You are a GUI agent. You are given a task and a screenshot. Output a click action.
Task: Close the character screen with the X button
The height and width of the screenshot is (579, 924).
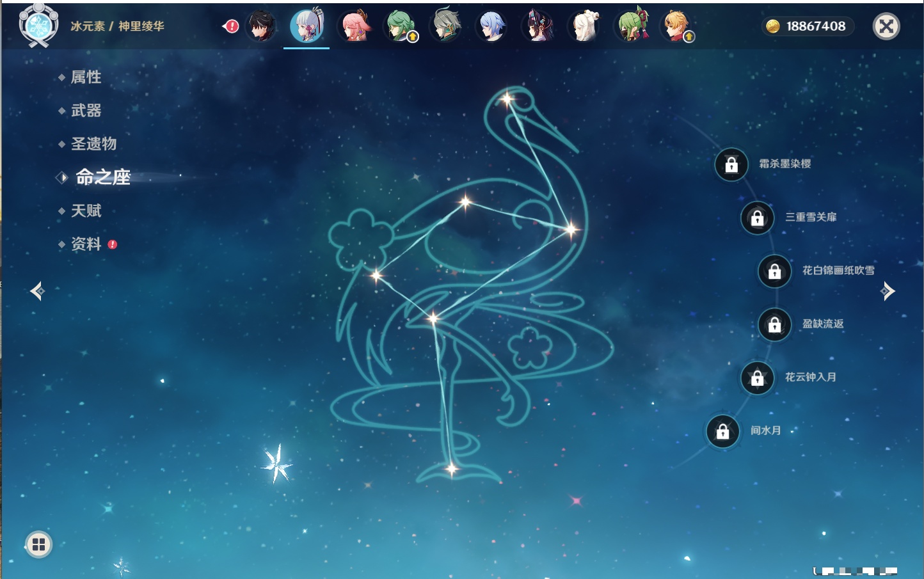[x=886, y=26]
